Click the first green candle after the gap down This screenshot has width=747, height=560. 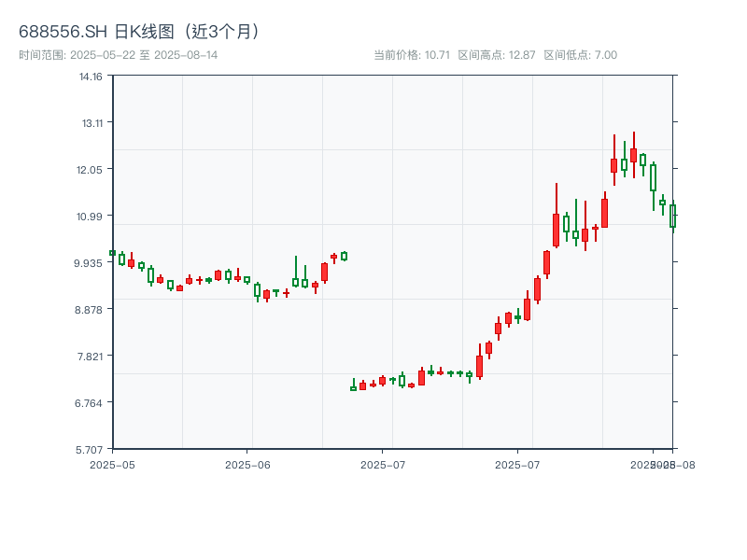pyautogui.click(x=353, y=387)
